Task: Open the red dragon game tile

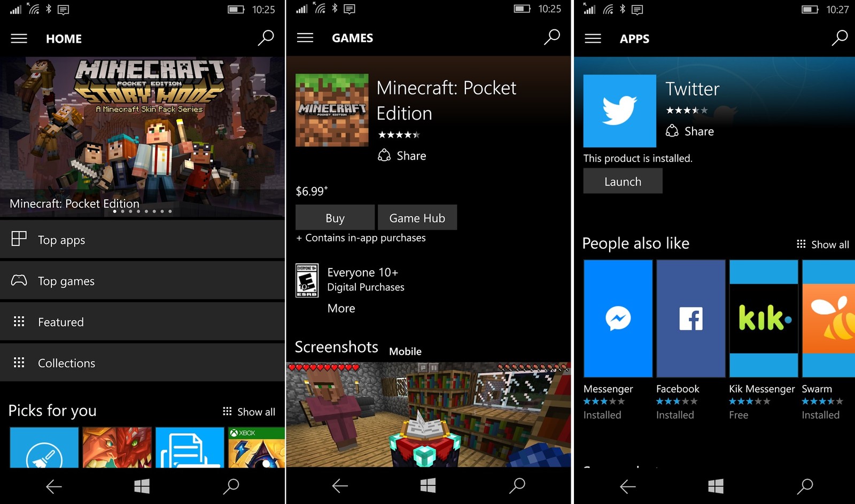Action: tap(117, 447)
